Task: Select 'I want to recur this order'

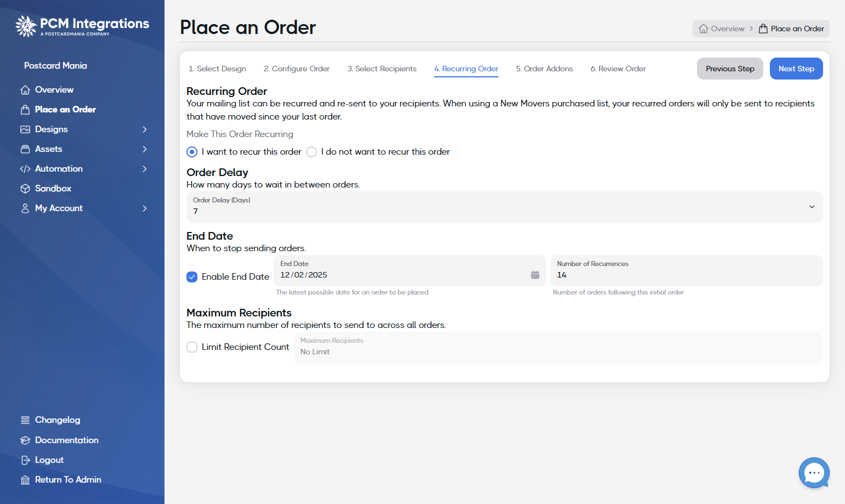Action: tap(192, 152)
